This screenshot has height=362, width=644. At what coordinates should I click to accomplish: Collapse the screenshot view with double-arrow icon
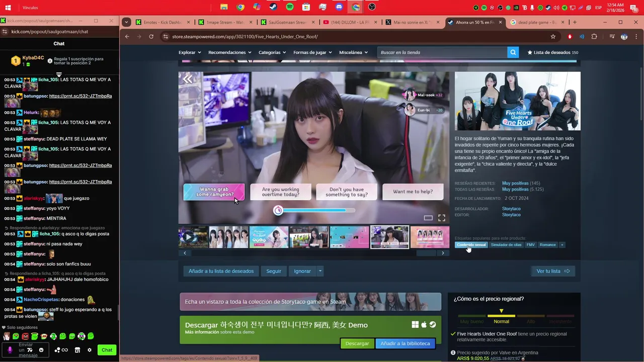click(188, 79)
